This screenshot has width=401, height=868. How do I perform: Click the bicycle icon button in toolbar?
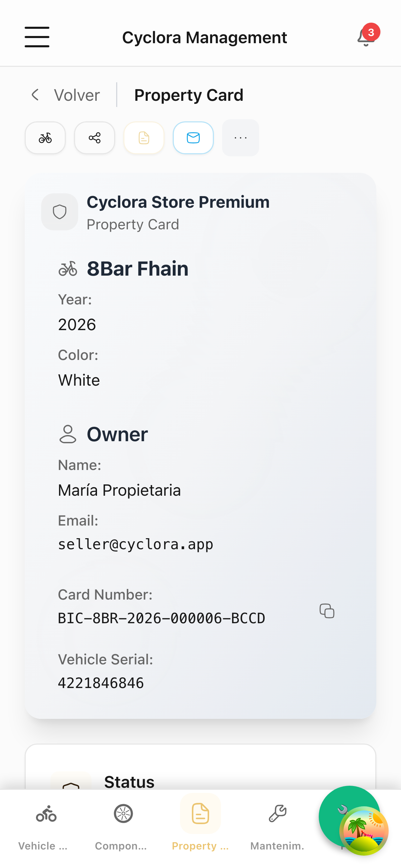click(x=45, y=138)
